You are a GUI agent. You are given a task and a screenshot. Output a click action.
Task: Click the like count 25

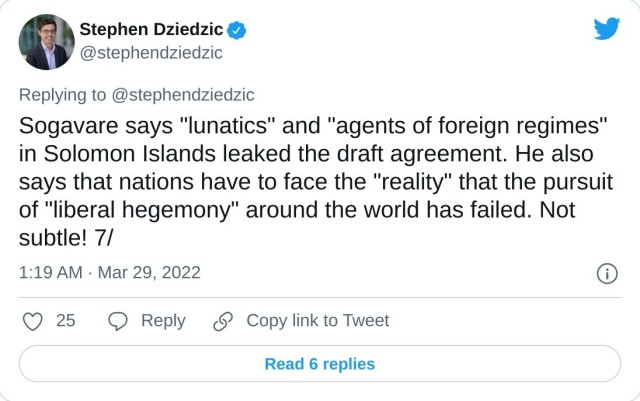(66, 321)
